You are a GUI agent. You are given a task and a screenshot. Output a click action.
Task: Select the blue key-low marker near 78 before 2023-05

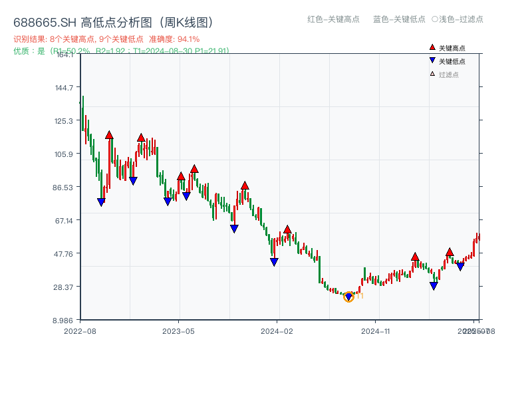pyautogui.click(x=168, y=201)
